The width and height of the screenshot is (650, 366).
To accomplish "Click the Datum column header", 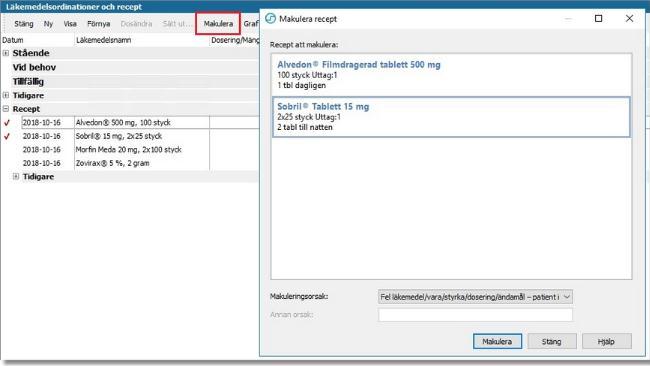I will click(x=38, y=40).
